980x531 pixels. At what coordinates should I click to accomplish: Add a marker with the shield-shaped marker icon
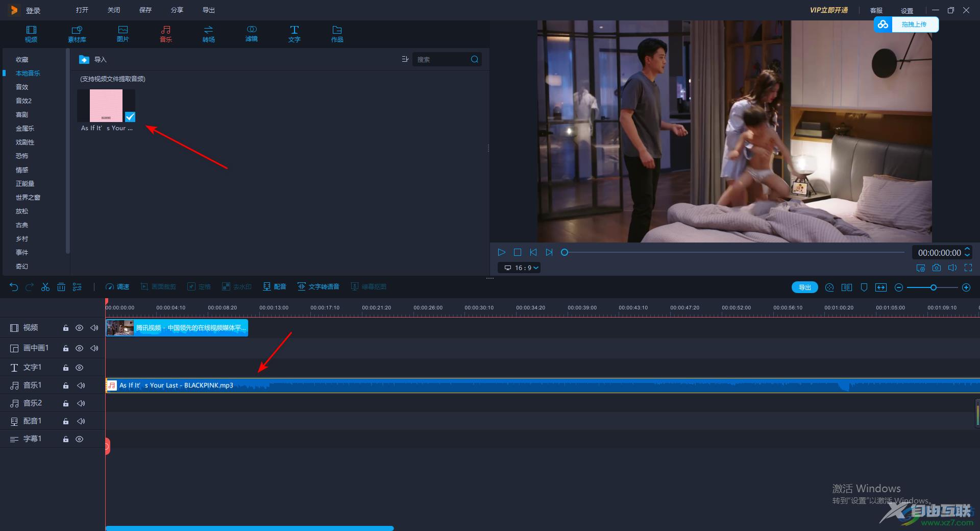click(x=864, y=287)
